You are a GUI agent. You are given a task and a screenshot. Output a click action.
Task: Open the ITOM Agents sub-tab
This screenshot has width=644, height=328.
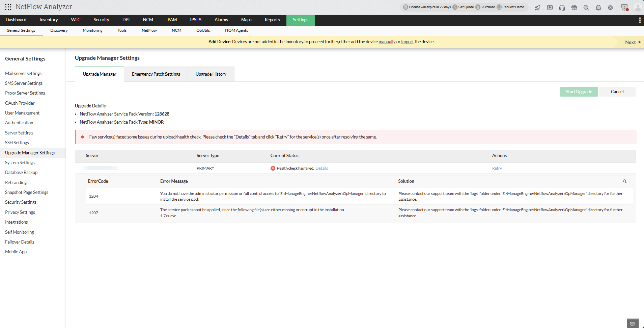tap(236, 30)
